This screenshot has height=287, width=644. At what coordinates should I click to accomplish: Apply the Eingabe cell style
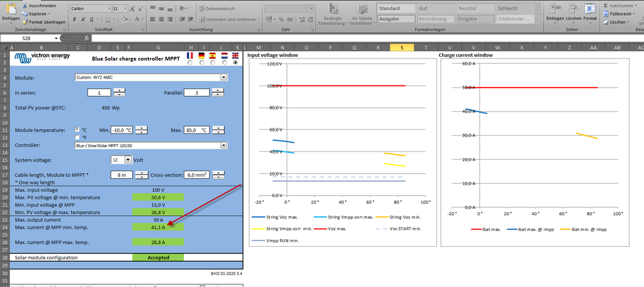point(475,19)
